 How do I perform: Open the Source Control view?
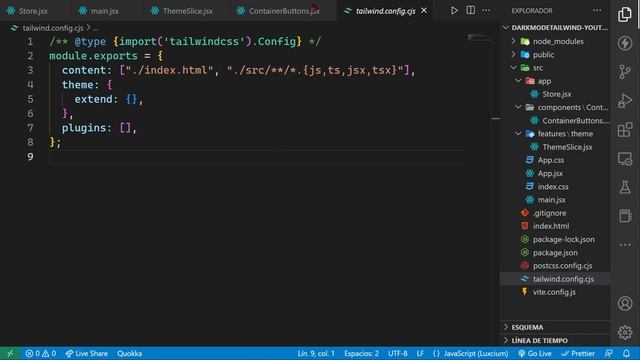tap(624, 72)
